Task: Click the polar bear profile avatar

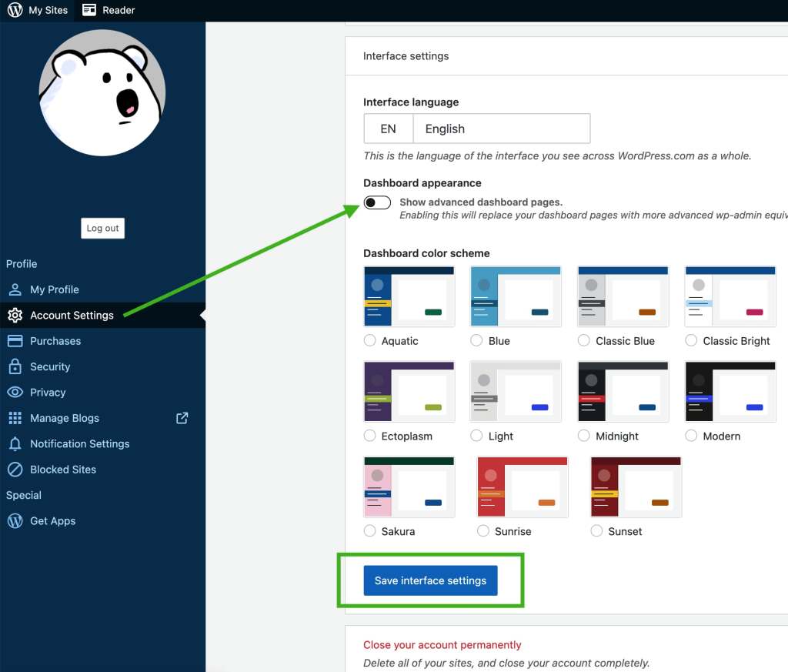Action: tap(102, 92)
